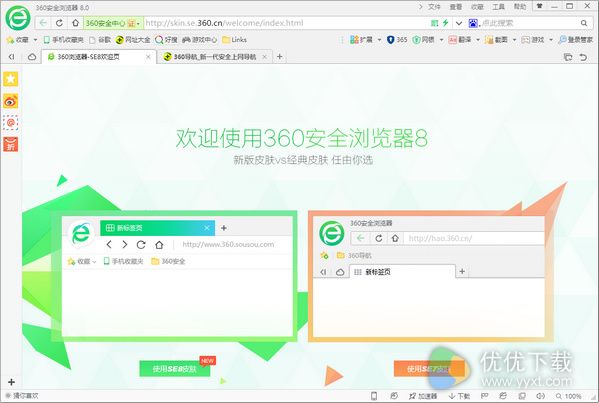Add a sidebar app with plus
Screen dimensions: 599x403
[11, 382]
